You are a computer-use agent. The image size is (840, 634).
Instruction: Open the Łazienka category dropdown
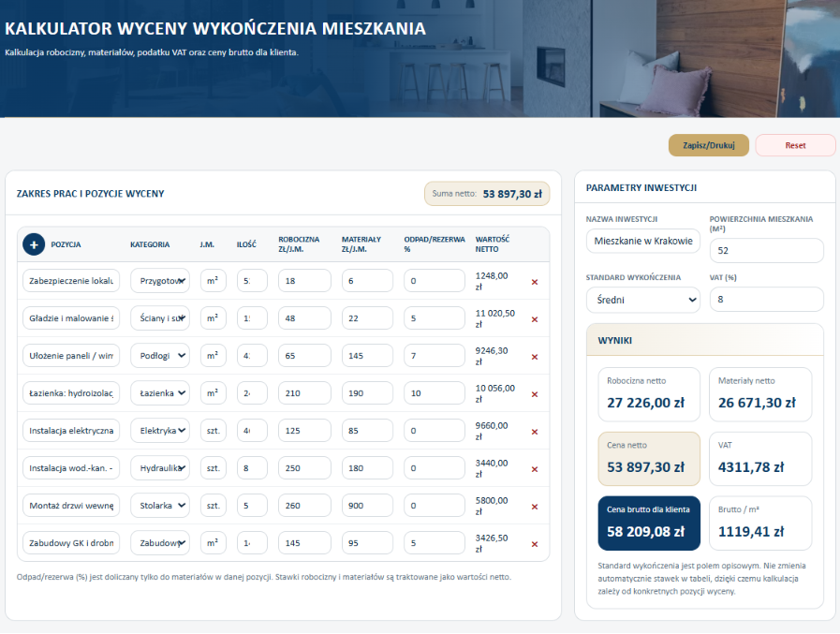coord(159,392)
